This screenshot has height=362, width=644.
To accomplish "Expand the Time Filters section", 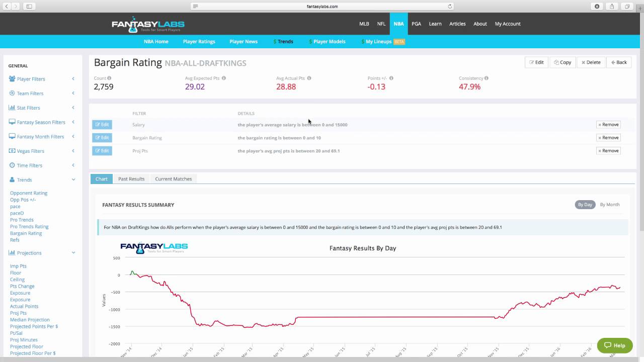I will click(x=42, y=165).
